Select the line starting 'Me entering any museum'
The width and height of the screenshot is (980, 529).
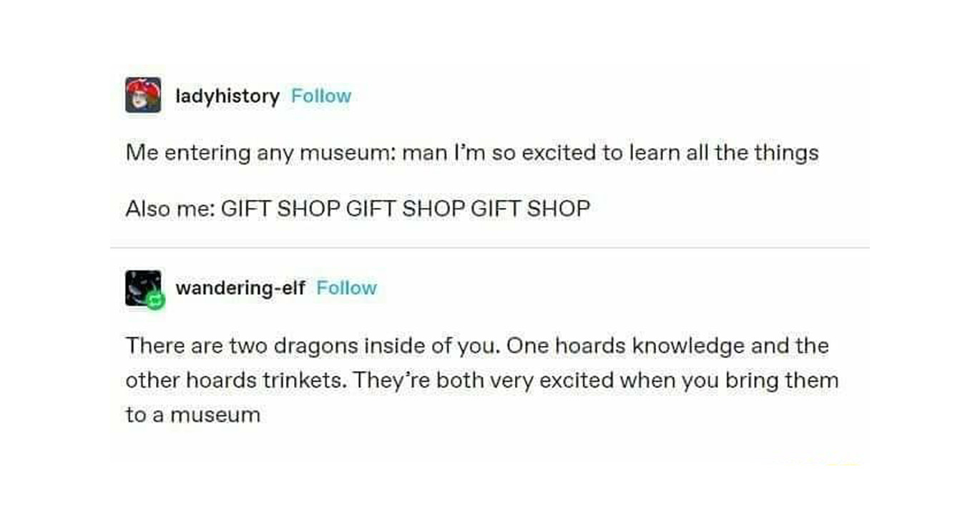pyautogui.click(x=472, y=153)
